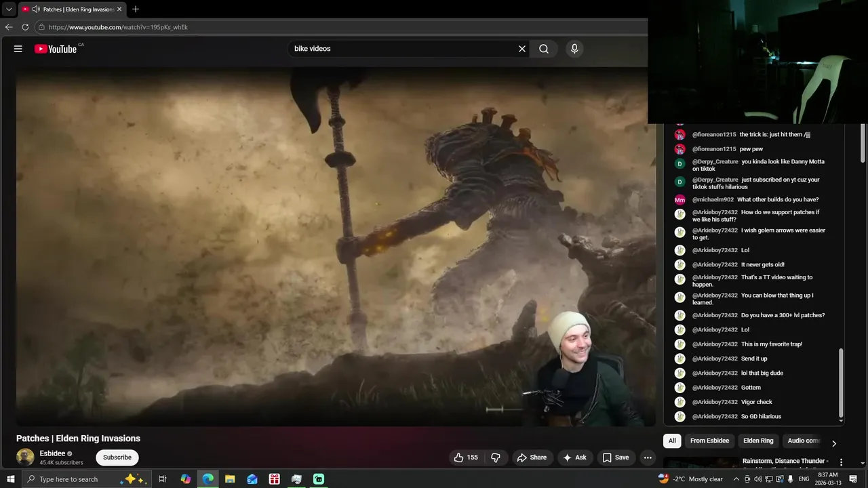Select 'So GD hilarious' chat message

[x=761, y=417]
